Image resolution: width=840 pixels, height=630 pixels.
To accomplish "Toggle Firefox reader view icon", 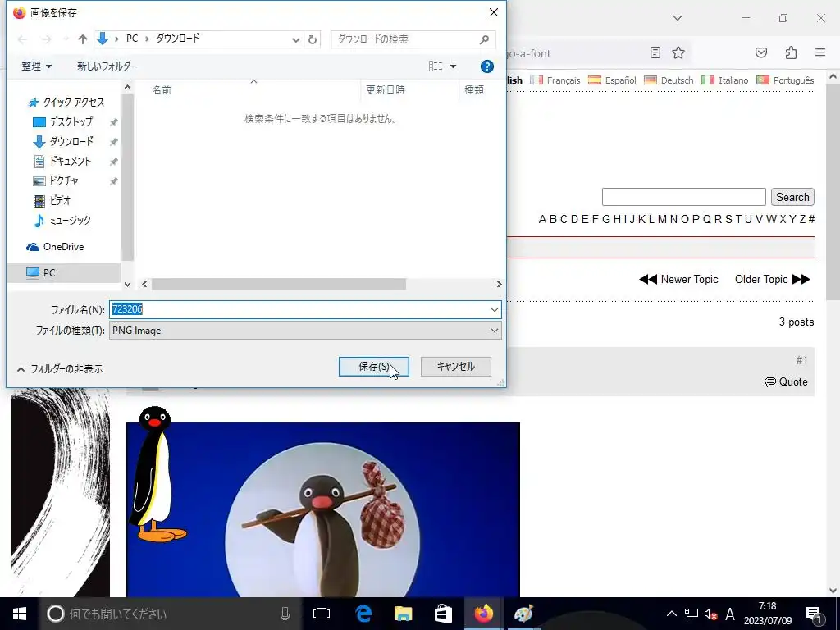I will (655, 52).
